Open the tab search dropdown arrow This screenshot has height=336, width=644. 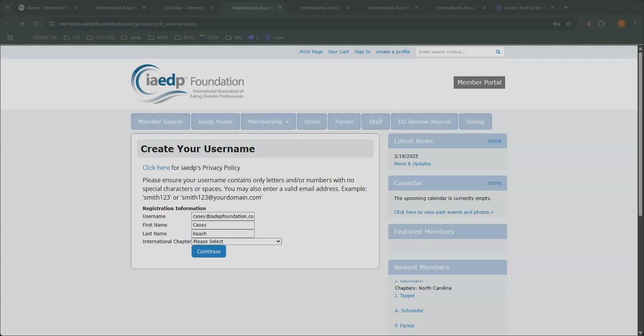tap(8, 8)
